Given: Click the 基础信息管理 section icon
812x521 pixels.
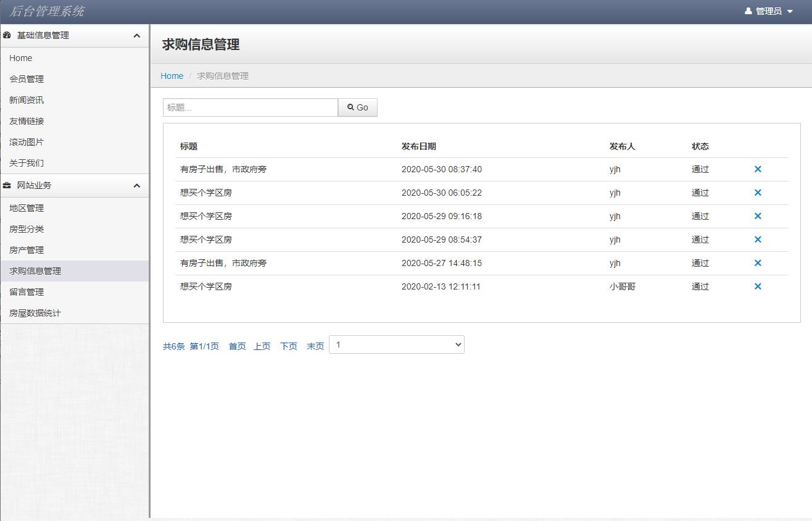Looking at the screenshot, I should (7, 36).
